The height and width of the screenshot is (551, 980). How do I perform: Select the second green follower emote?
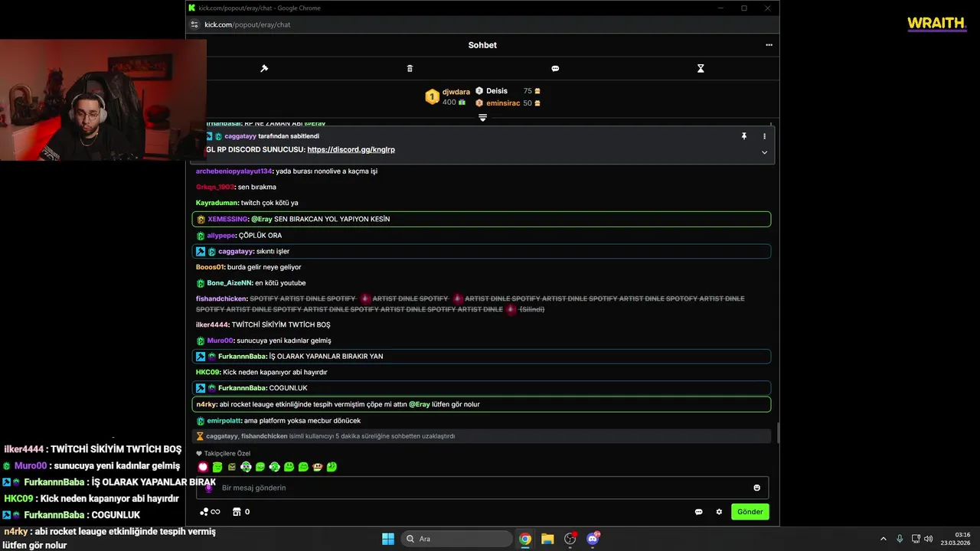tap(217, 467)
